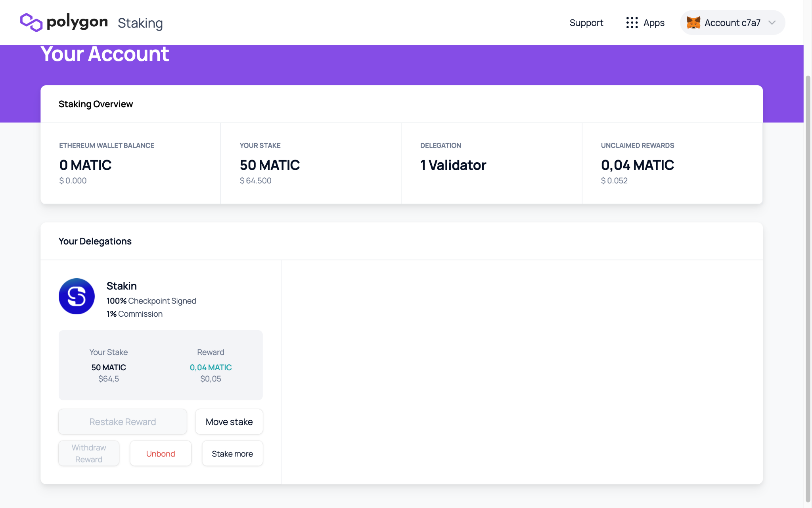Image resolution: width=812 pixels, height=508 pixels.
Task: Click the Unclaimed Rewards label
Action: 638,145
